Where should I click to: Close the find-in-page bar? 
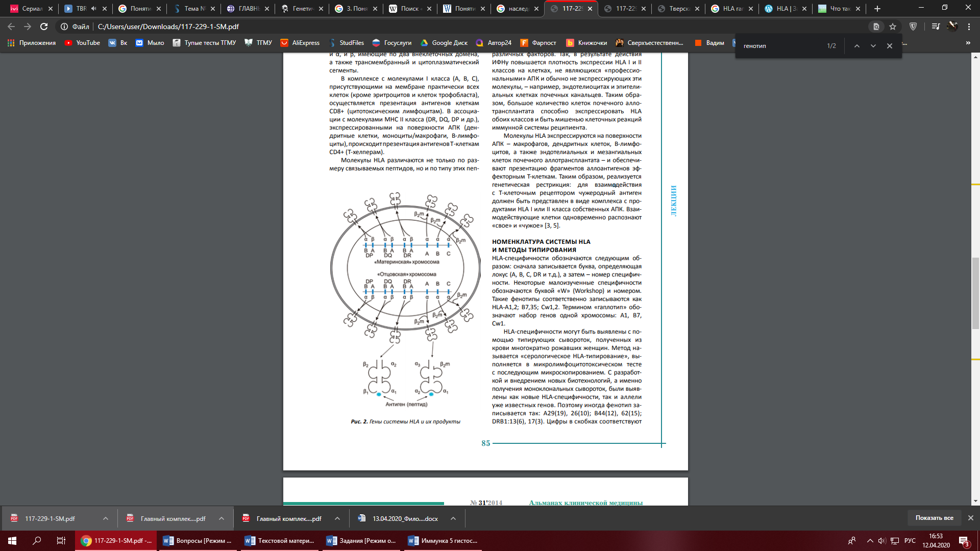coord(890,46)
